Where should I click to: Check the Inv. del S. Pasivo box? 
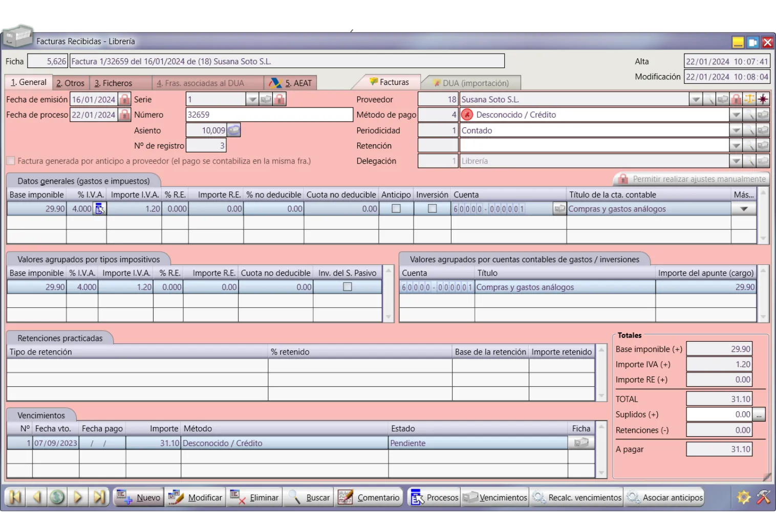tap(348, 287)
